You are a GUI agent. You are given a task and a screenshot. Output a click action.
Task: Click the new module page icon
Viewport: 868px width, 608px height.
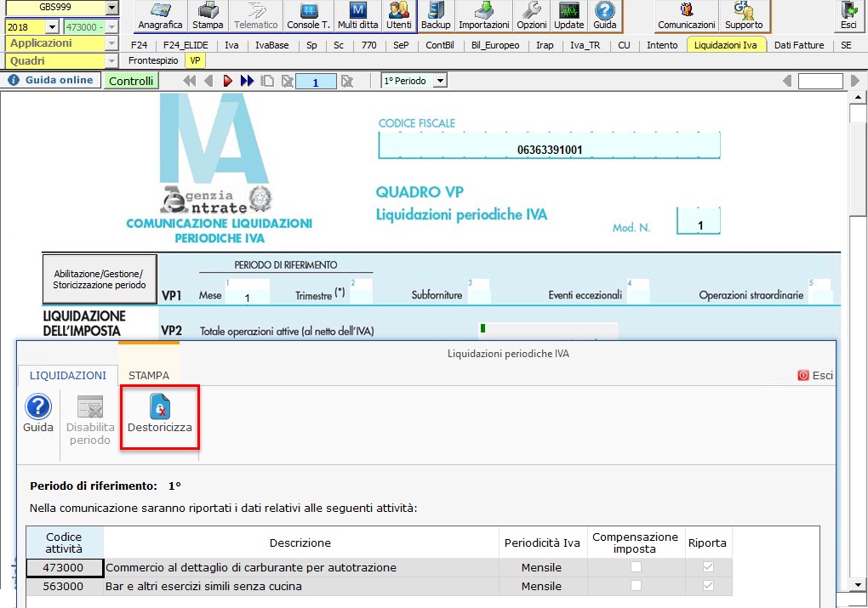click(x=267, y=81)
